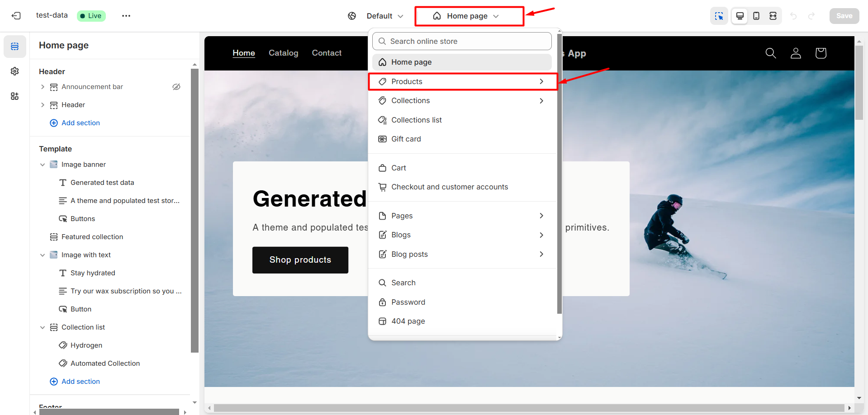Click the storefront account icon
This screenshot has height=415, width=868.
(796, 53)
